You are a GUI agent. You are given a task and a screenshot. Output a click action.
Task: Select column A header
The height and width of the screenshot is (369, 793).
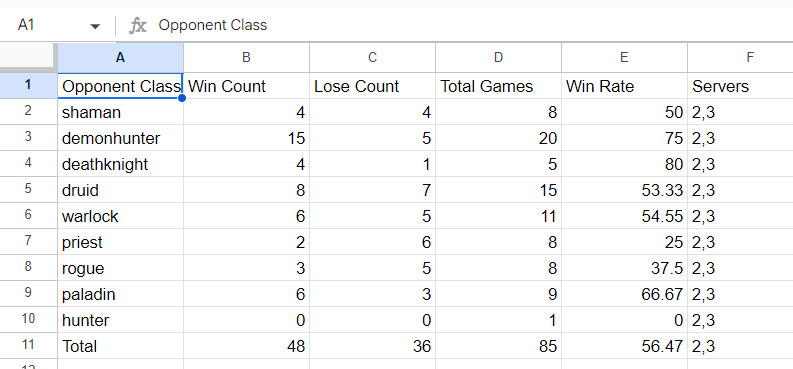tap(120, 58)
